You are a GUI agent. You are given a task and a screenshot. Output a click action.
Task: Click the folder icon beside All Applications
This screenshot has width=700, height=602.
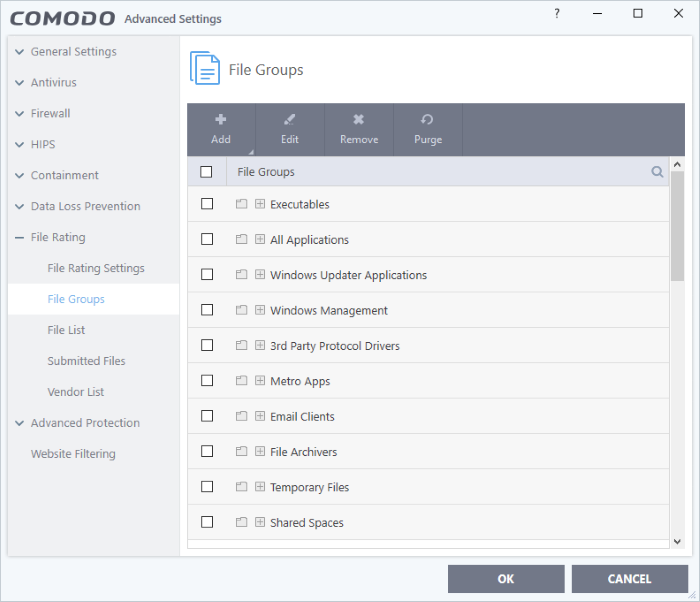click(x=242, y=239)
